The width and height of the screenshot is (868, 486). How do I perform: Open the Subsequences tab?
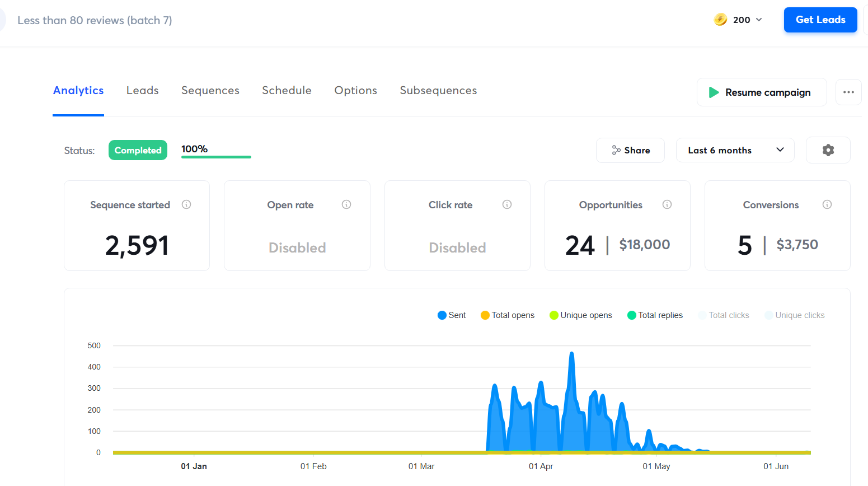[x=438, y=91]
